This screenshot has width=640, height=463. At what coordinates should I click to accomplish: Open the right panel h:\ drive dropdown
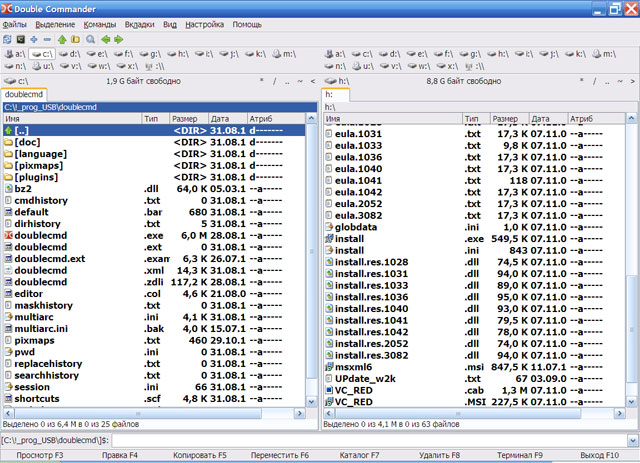[x=338, y=80]
